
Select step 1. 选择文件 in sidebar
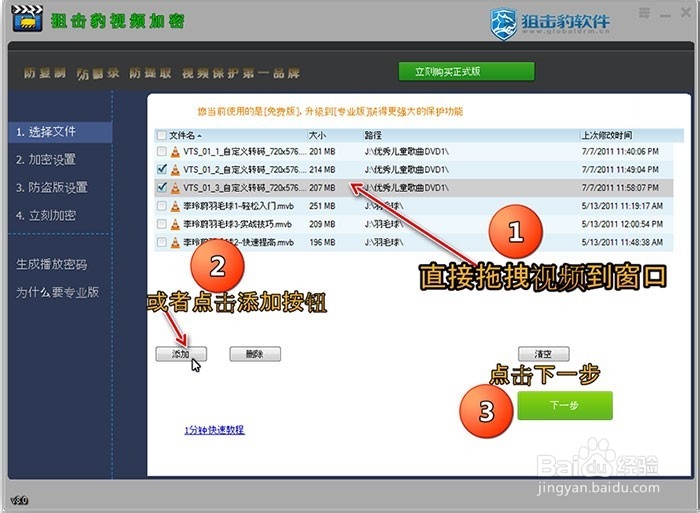click(x=60, y=132)
